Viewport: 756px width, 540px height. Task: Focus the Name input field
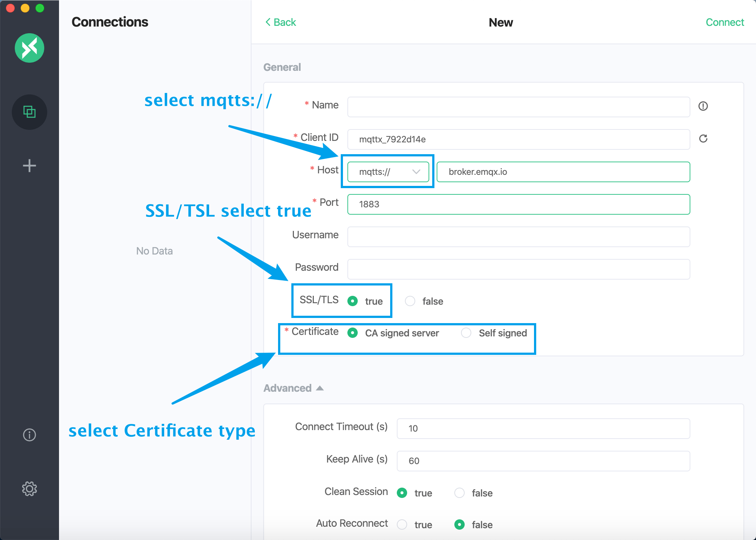[x=518, y=107]
